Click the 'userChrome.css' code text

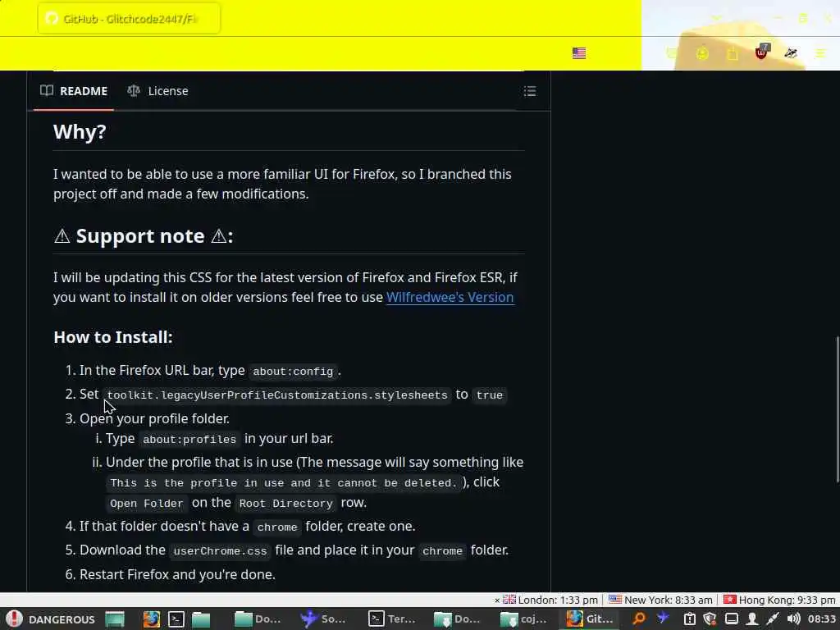(220, 550)
